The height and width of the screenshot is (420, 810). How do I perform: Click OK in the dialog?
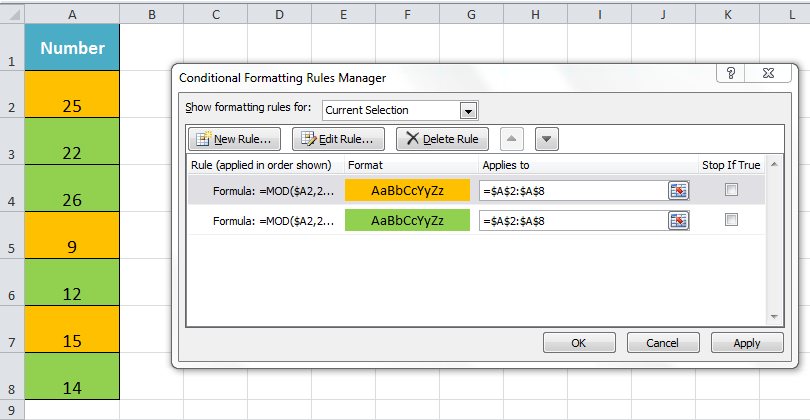click(x=579, y=343)
